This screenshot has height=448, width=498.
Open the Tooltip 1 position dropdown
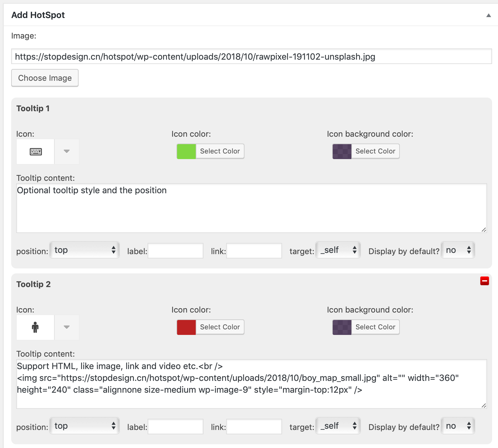(x=85, y=250)
